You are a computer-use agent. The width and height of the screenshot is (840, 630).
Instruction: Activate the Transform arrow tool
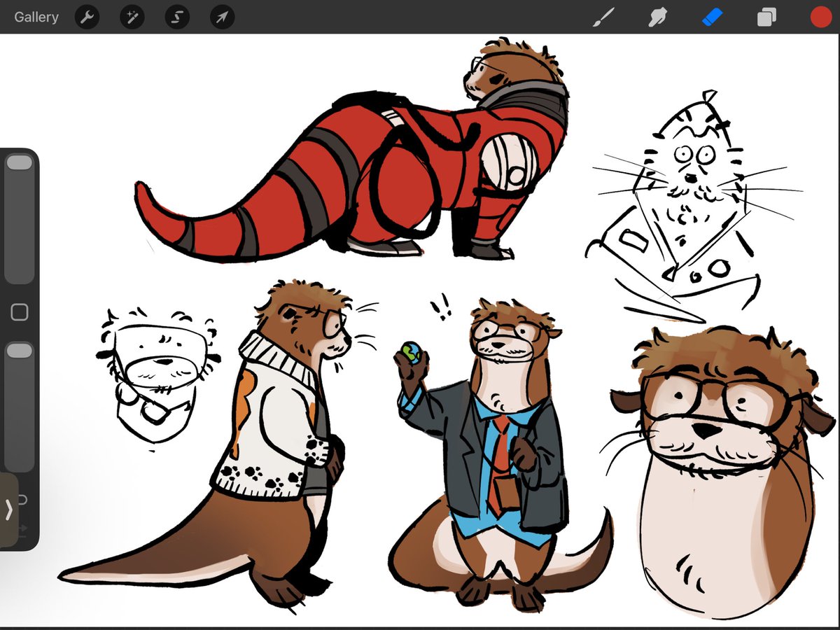point(222,17)
